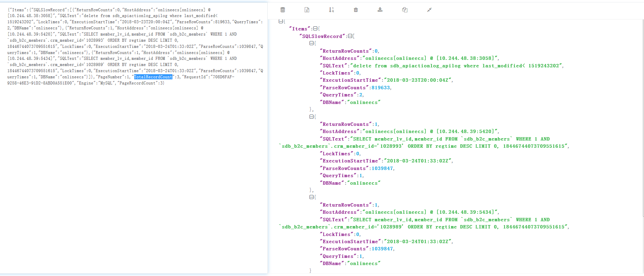Collapse the "SQLSlowRecord" array node

(x=350, y=36)
